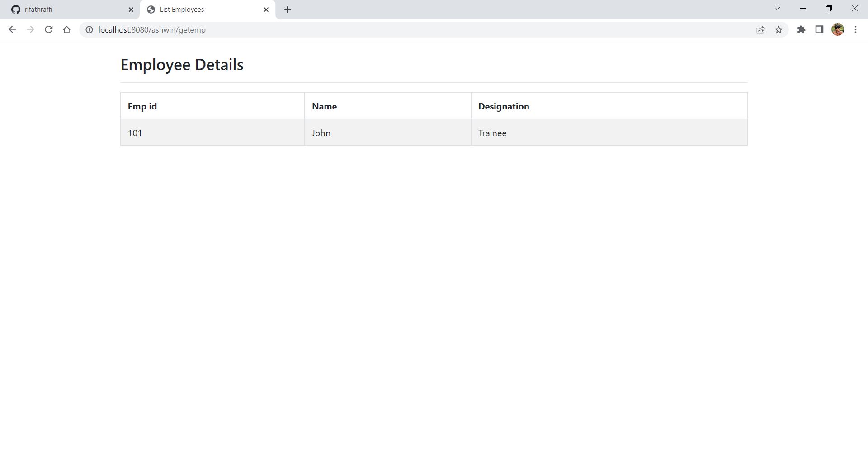Click the reload page icon

(x=48, y=29)
